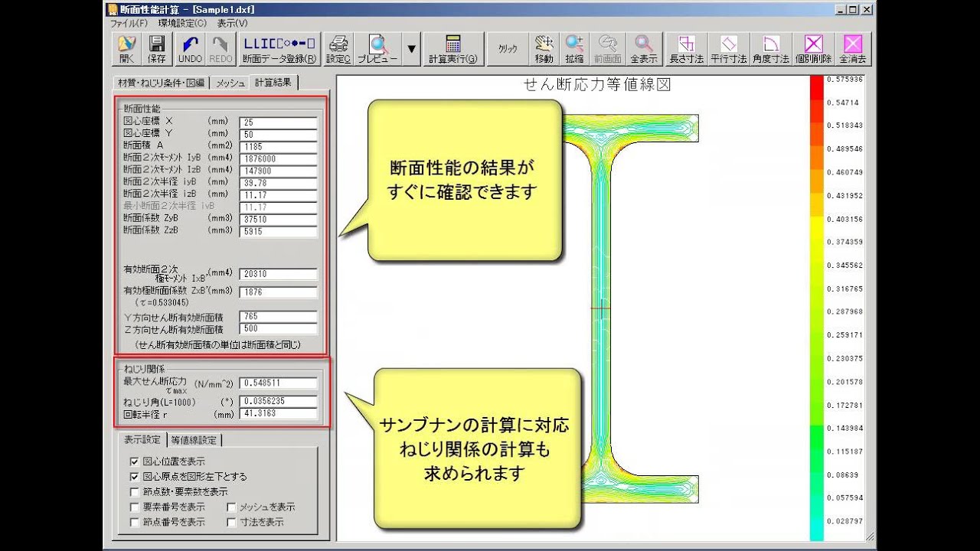
Task: Click the red top of the color legend
Action: pyautogui.click(x=816, y=88)
